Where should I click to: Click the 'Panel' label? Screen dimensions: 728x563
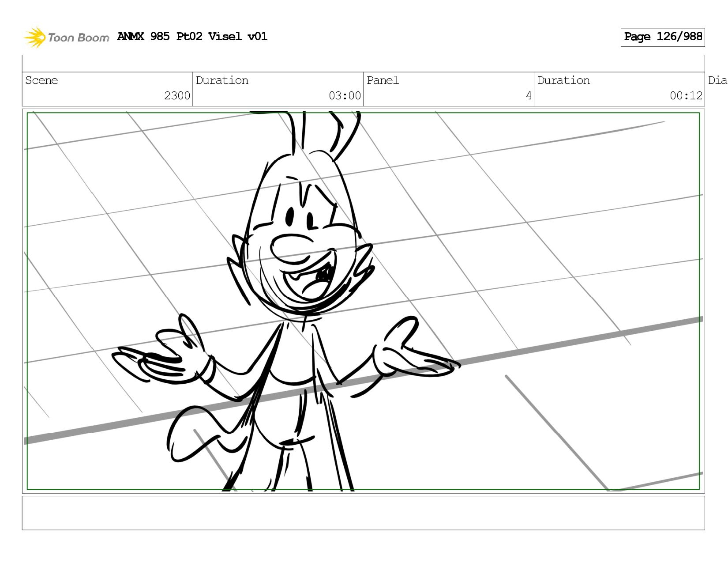383,80
